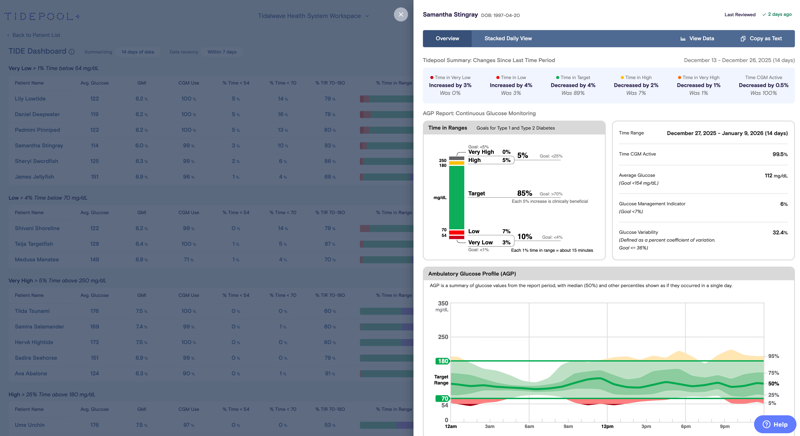This screenshot has height=436, width=800.
Task: Select patient Uma Urchin
Action: coord(30,425)
